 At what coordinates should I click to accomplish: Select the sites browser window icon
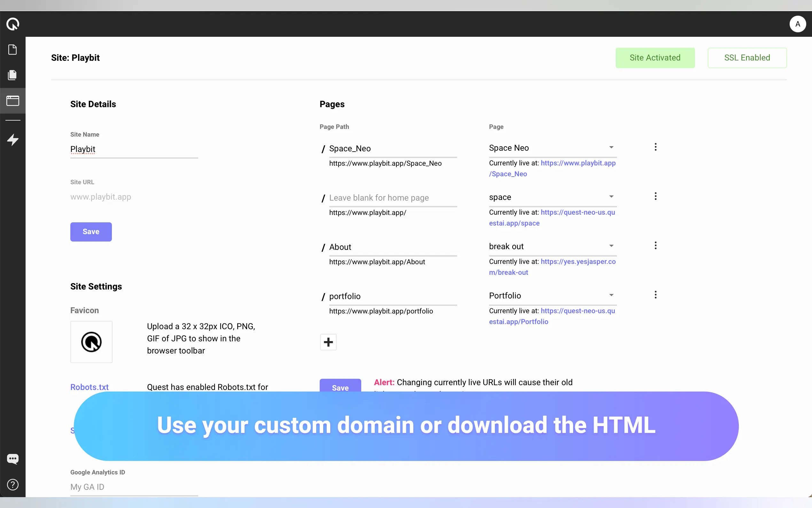(x=13, y=100)
